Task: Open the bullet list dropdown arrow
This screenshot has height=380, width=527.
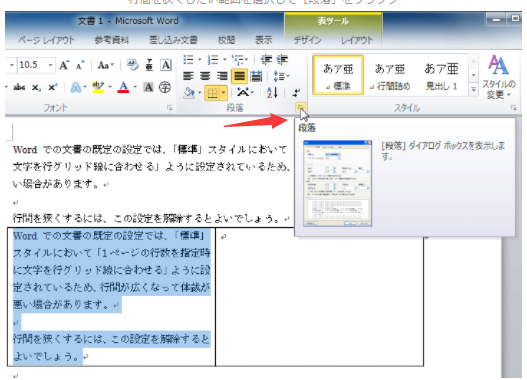Action: click(199, 60)
